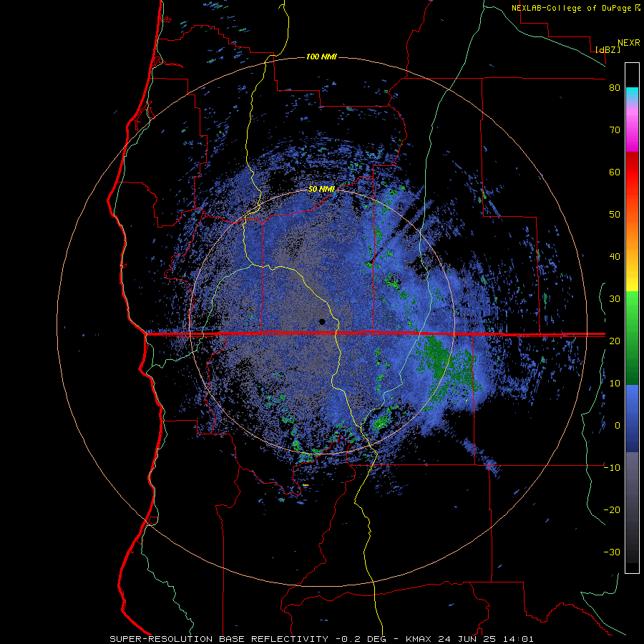Click the '-30' value on the dBZ scale
The width and height of the screenshot is (644, 644).
click(612, 552)
